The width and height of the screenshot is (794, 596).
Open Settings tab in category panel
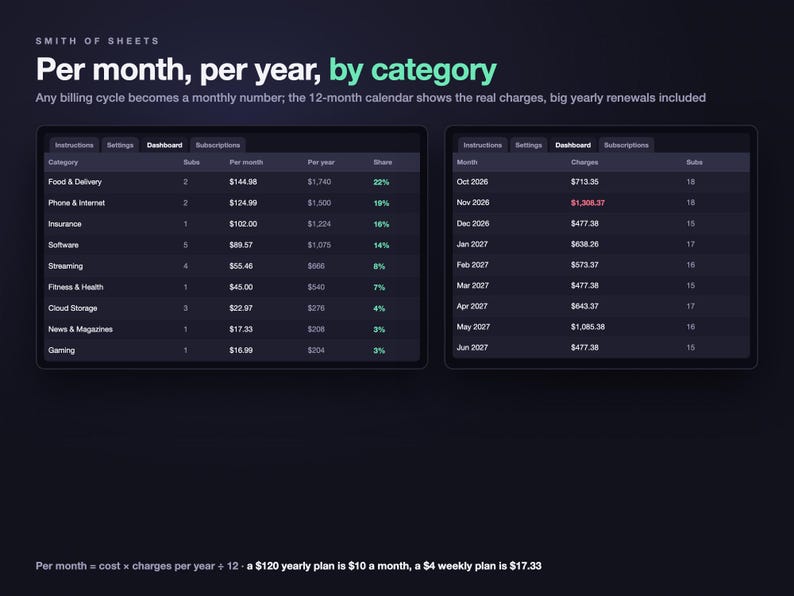tap(120, 145)
